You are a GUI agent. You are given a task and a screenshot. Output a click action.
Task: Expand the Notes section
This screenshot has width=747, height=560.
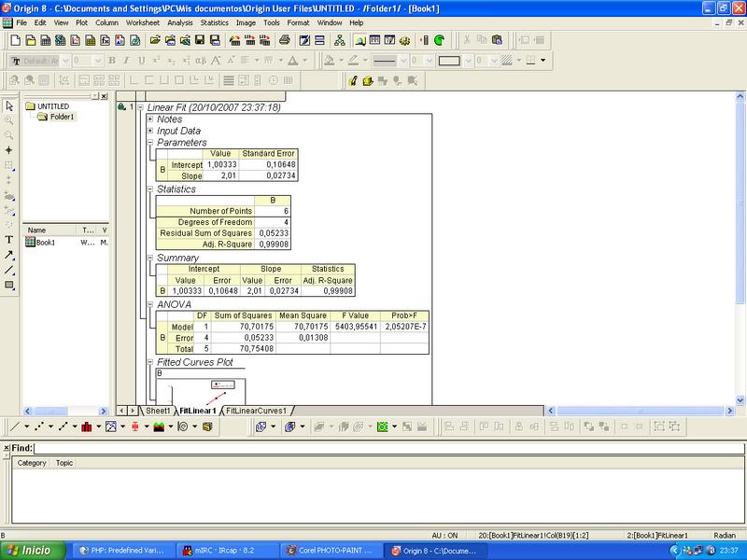point(149,119)
